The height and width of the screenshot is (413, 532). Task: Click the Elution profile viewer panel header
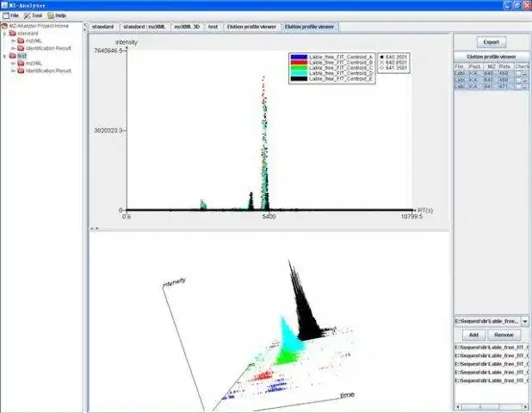click(x=491, y=57)
